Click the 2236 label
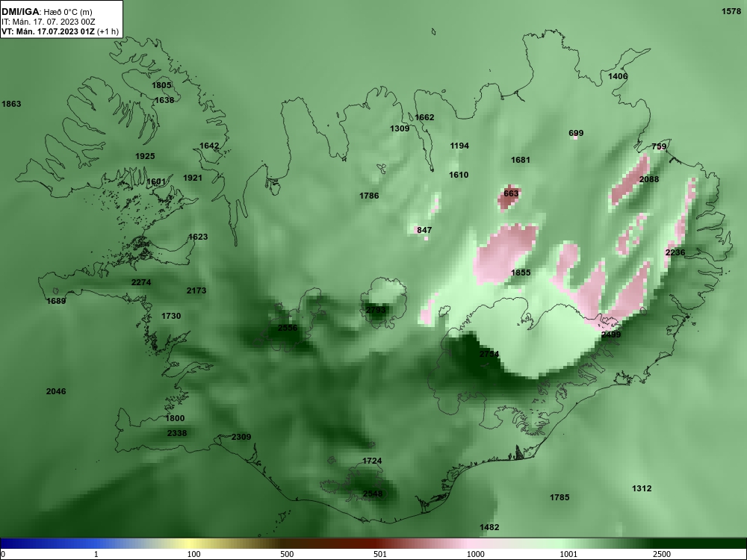This screenshot has width=747, height=560. [x=675, y=252]
